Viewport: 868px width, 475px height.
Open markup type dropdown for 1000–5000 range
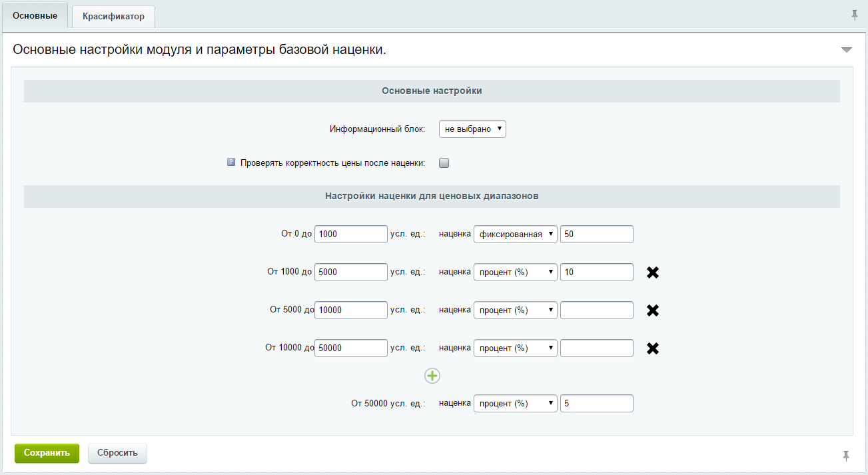(515, 272)
